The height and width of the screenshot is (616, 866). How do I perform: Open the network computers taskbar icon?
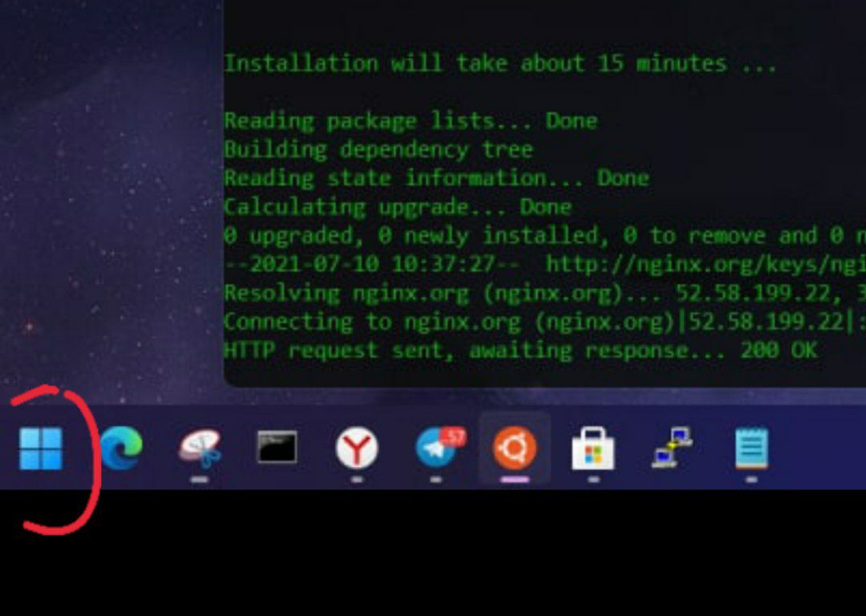(x=672, y=448)
